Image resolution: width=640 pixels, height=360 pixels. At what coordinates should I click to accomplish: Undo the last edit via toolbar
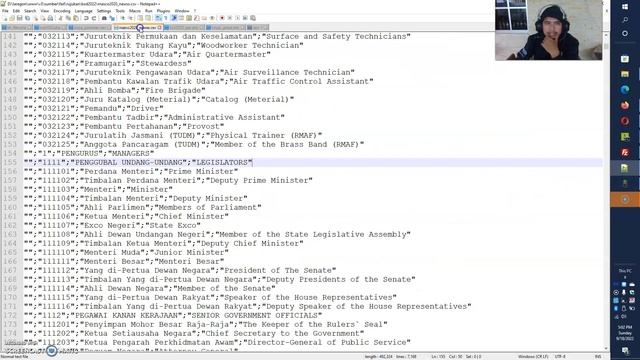tap(86, 18)
